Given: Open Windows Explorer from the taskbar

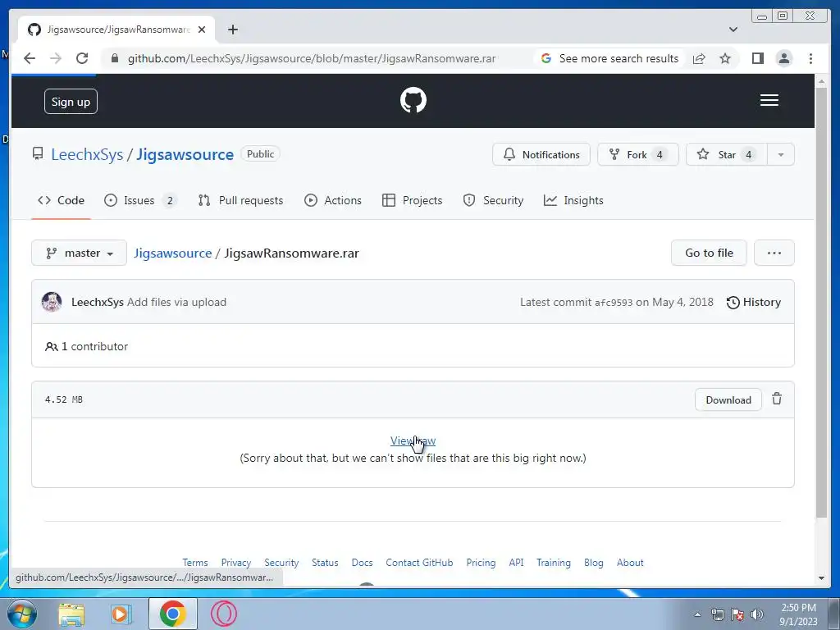Looking at the screenshot, I should pos(71,614).
